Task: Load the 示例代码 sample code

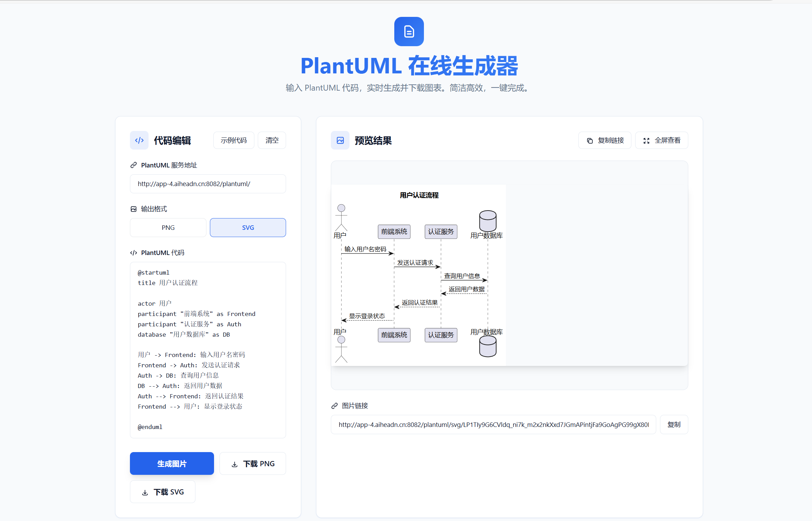Action: (x=234, y=140)
